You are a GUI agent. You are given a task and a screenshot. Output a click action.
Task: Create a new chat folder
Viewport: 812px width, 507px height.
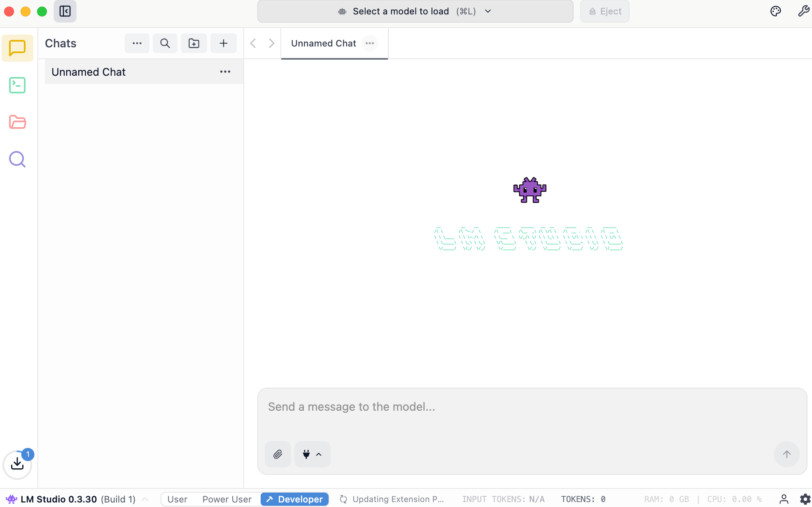(x=194, y=43)
